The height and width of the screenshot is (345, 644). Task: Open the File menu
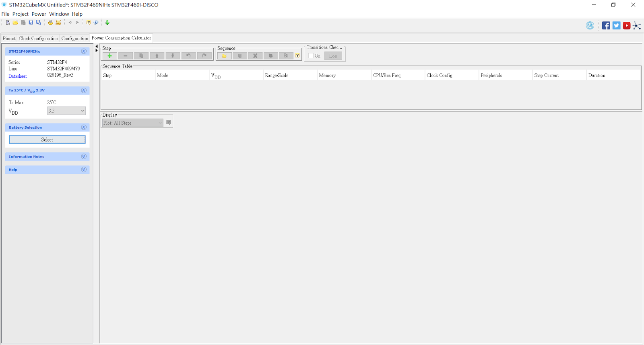(x=5, y=14)
